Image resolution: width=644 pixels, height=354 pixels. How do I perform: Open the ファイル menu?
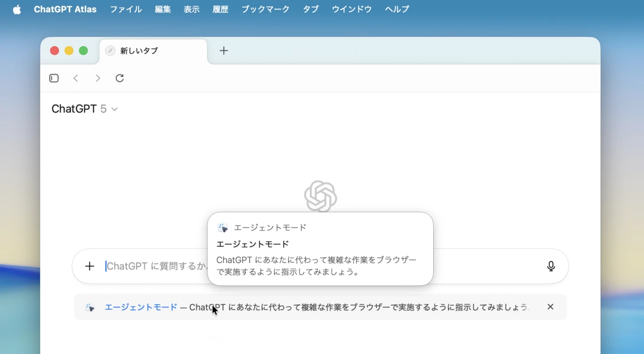point(126,9)
